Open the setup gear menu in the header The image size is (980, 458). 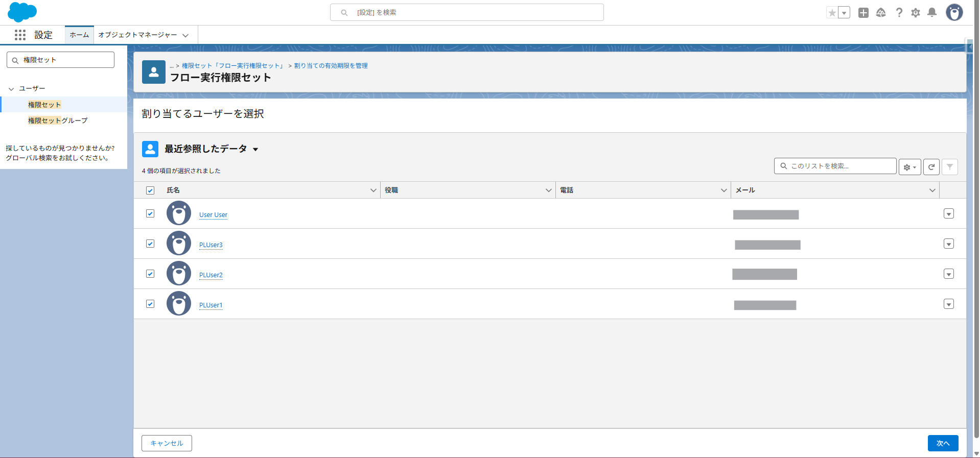tap(915, 13)
